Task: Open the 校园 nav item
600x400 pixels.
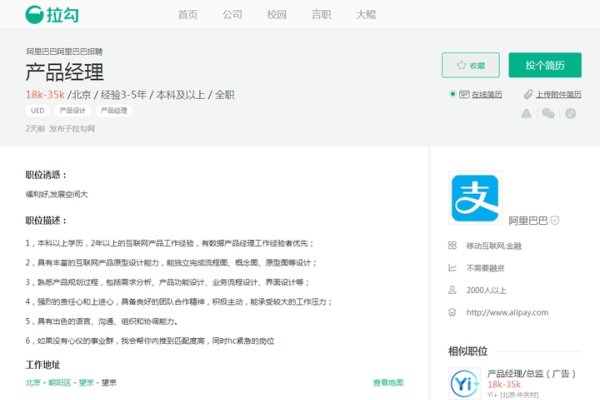Action: coord(277,15)
